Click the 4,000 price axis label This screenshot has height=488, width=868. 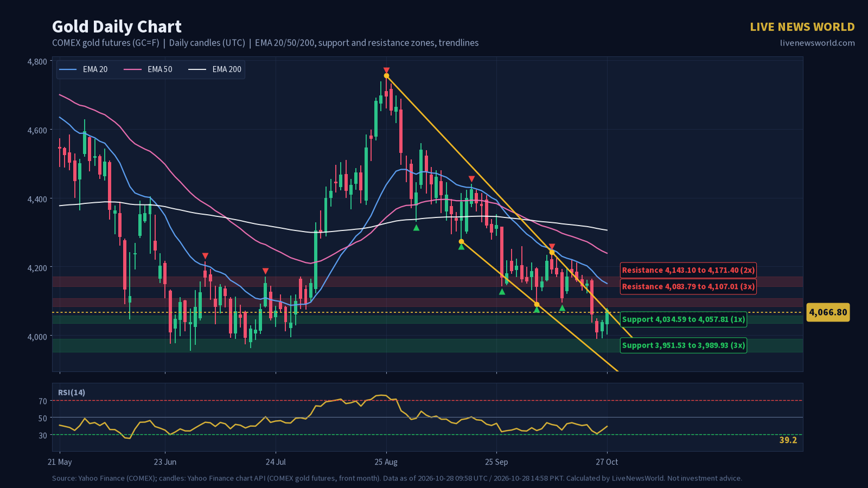click(x=37, y=337)
